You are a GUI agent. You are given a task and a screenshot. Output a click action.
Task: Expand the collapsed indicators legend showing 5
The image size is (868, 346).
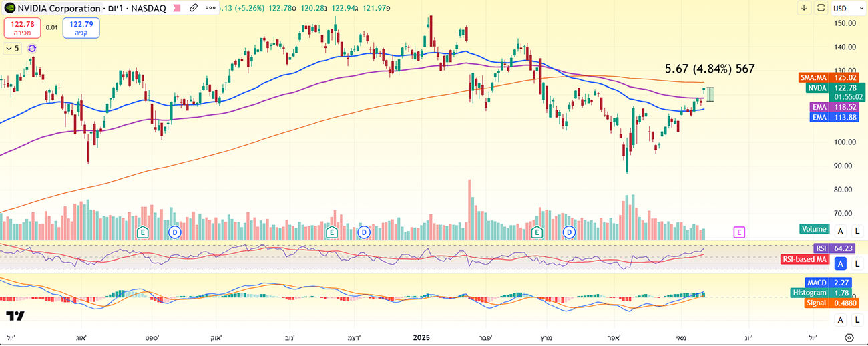pyautogui.click(x=13, y=48)
